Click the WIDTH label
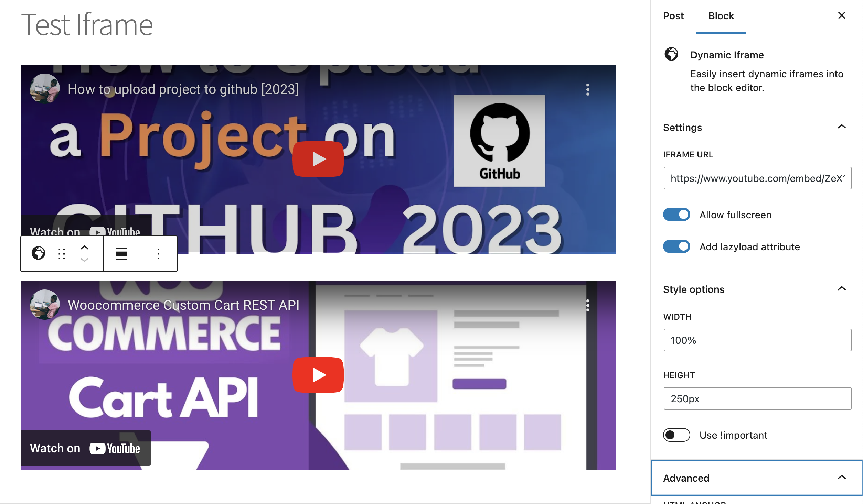This screenshot has width=863, height=504. [x=677, y=317]
